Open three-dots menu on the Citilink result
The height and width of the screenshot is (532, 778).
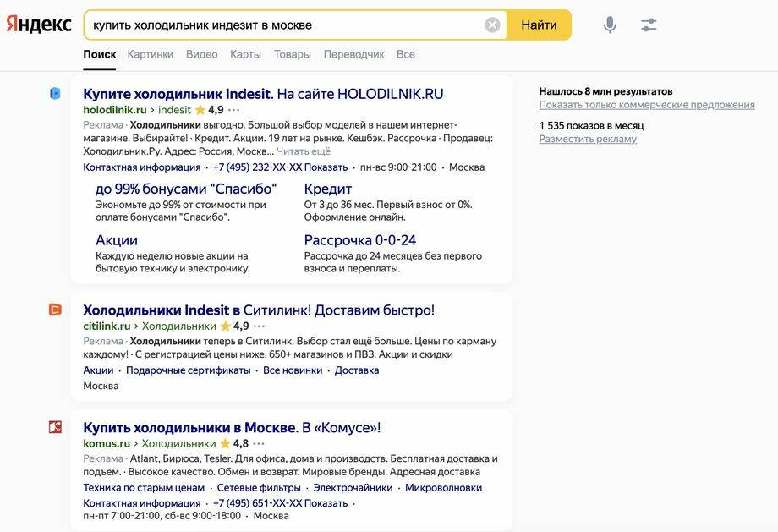pos(259,326)
